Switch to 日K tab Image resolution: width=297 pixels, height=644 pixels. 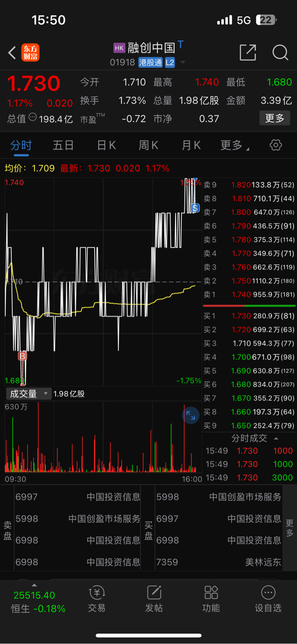click(x=106, y=145)
